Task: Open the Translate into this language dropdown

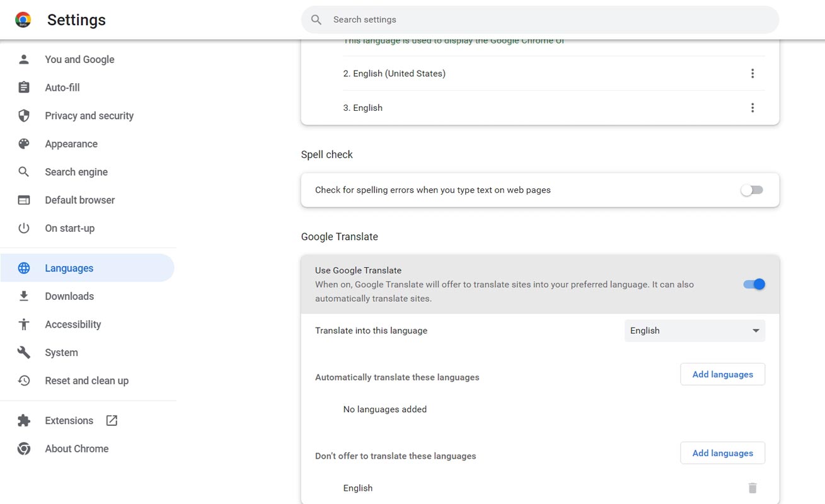Action: (x=695, y=331)
